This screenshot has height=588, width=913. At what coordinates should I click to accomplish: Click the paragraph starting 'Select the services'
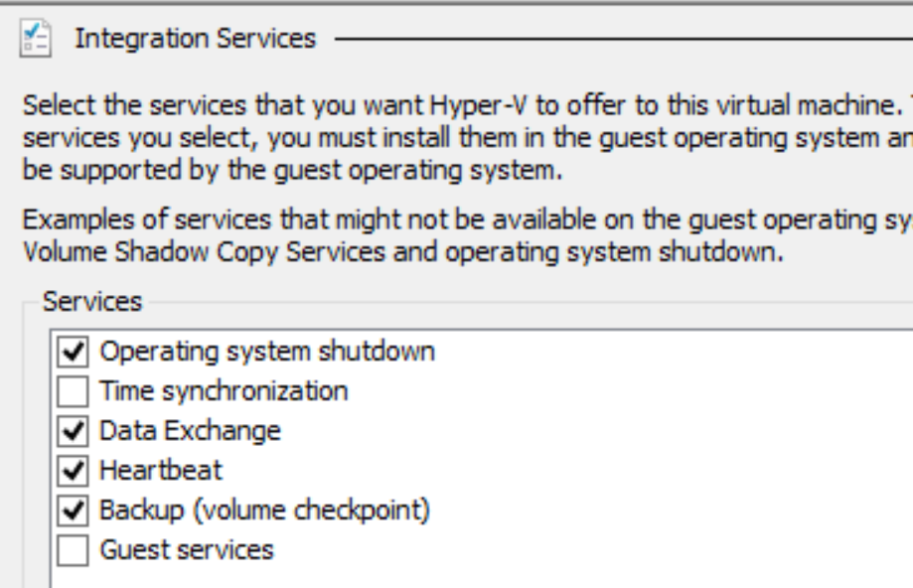(x=468, y=138)
